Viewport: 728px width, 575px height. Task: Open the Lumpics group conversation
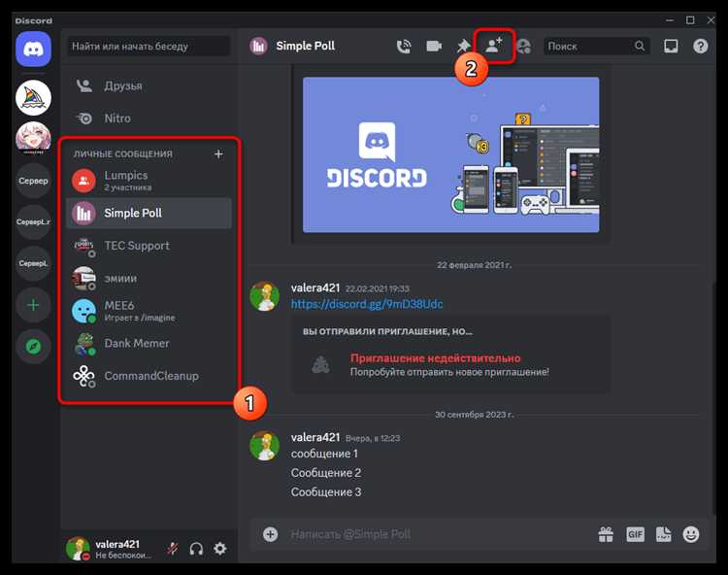click(149, 181)
